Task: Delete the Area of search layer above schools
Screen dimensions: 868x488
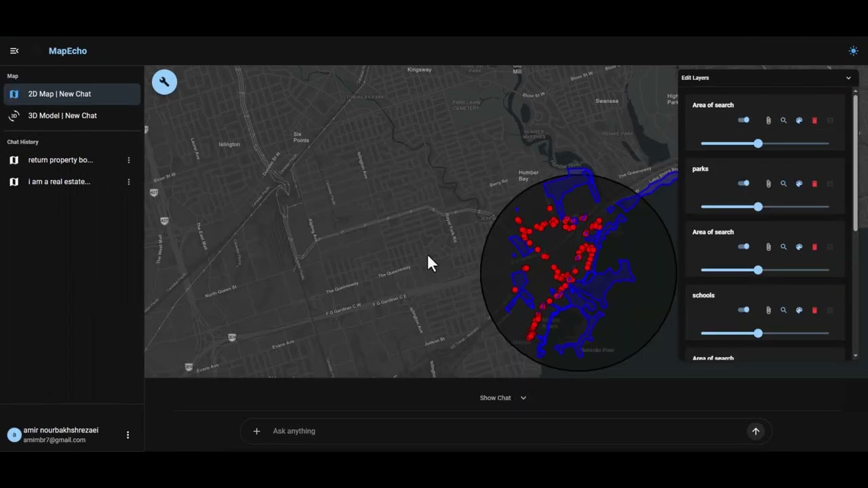Action: click(x=814, y=247)
